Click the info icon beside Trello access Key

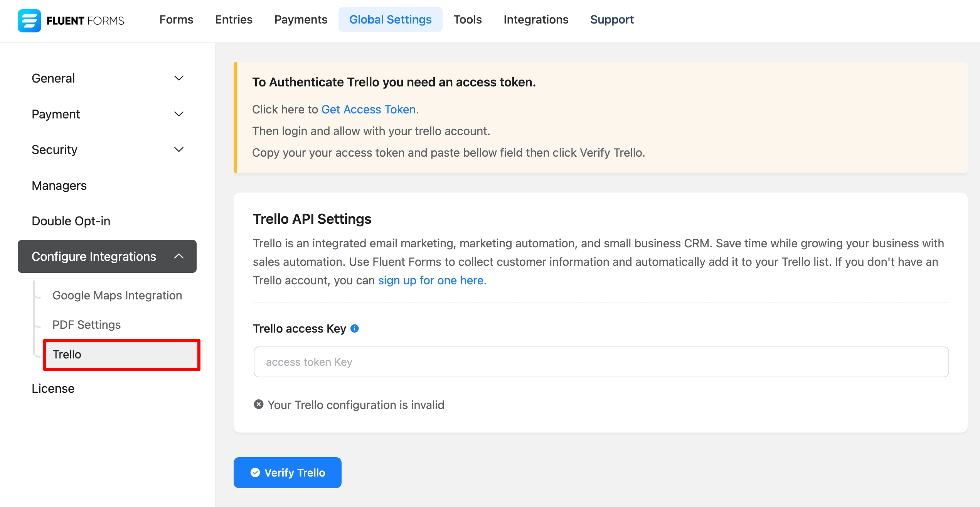[x=355, y=328]
